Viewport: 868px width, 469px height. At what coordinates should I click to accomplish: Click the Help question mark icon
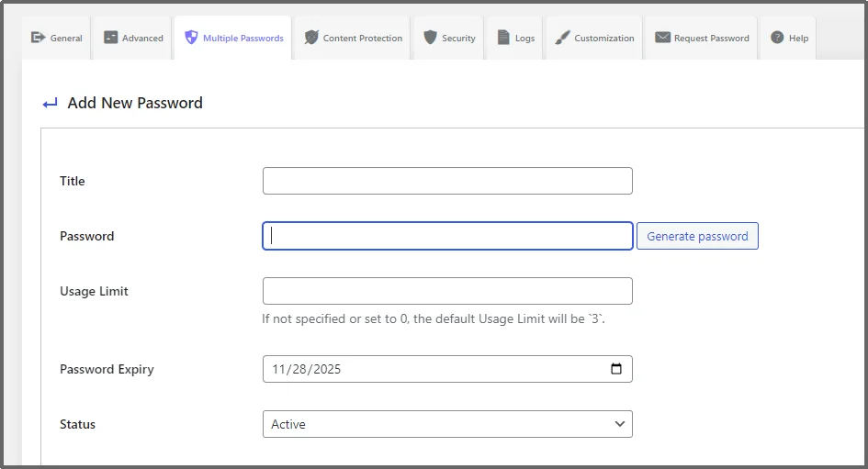pyautogui.click(x=777, y=38)
